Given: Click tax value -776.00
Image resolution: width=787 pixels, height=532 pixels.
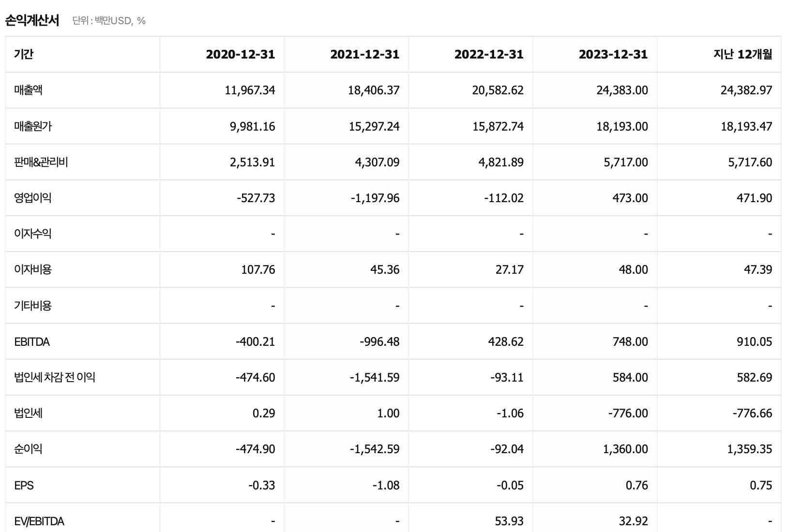Looking at the screenshot, I should [x=628, y=413].
